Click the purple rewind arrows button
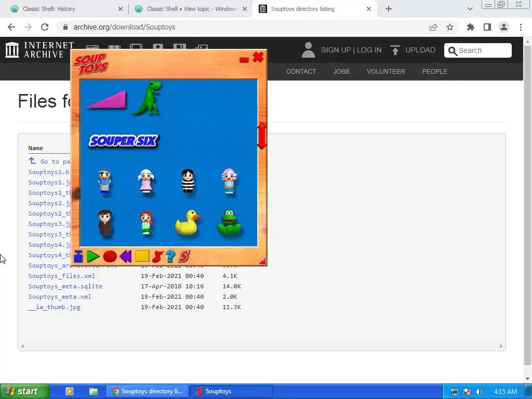The width and height of the screenshot is (532, 399). [126, 257]
